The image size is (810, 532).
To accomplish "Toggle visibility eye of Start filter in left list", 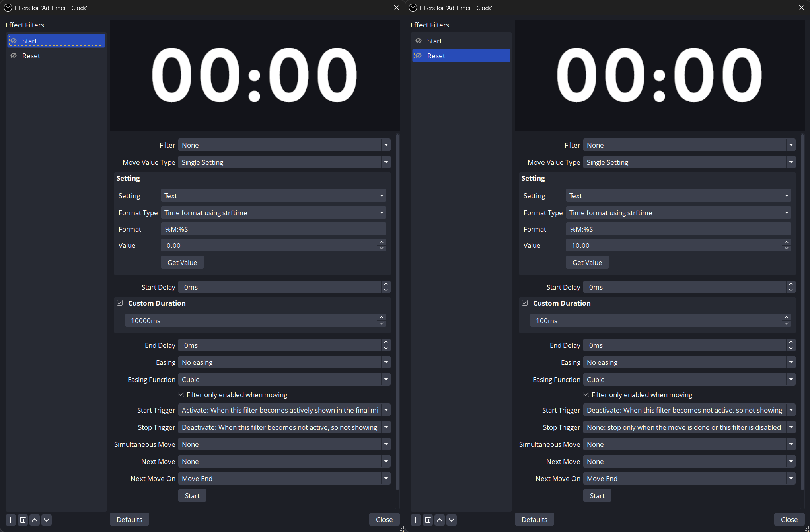I will [14, 41].
